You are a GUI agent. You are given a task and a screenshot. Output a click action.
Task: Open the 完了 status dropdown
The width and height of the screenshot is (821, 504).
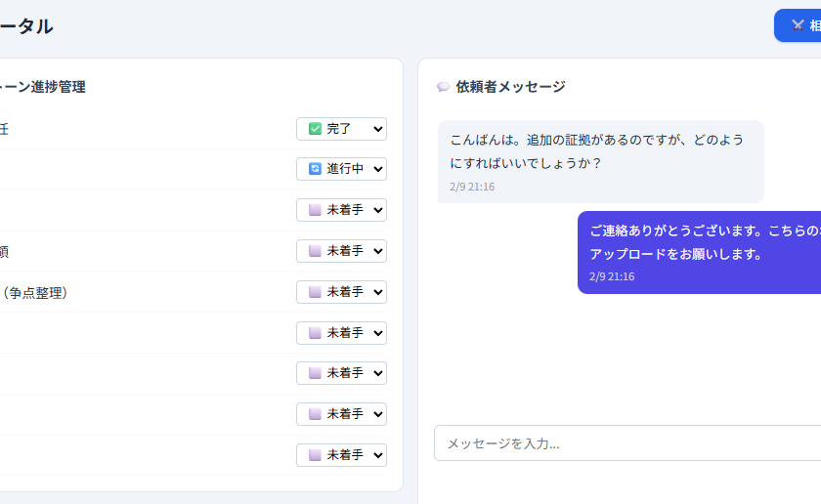pyautogui.click(x=341, y=129)
